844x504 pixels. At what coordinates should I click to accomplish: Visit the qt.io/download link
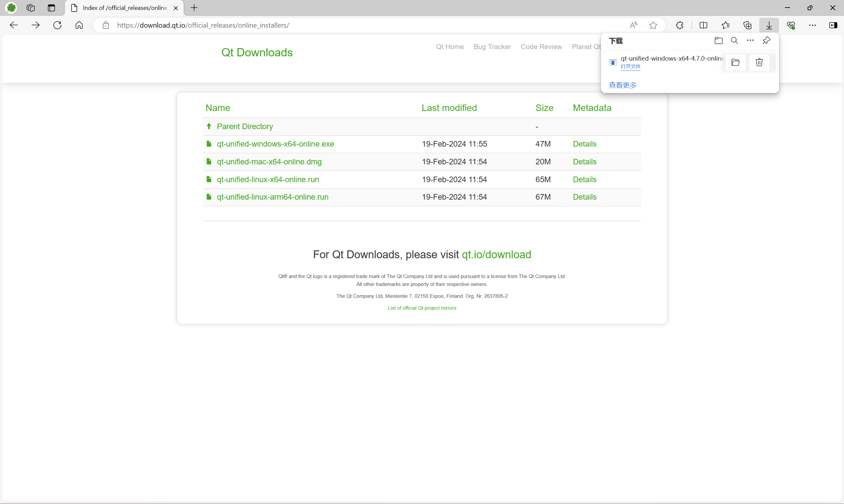tap(496, 255)
